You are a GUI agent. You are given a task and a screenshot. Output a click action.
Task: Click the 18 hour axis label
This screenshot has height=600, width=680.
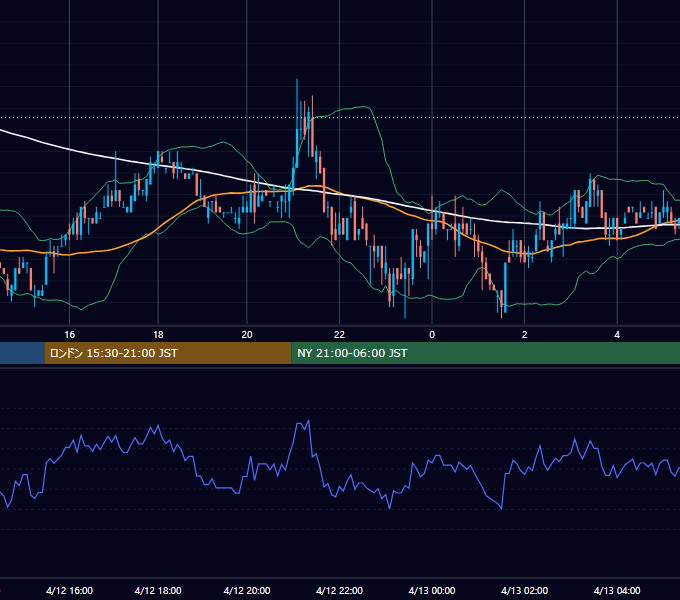158,334
